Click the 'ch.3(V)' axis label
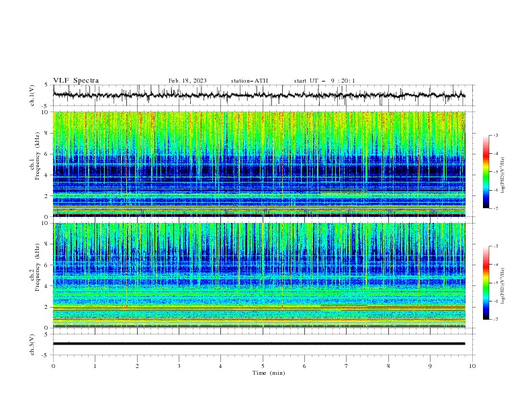This screenshot has height=411, width=532. click(x=32, y=345)
